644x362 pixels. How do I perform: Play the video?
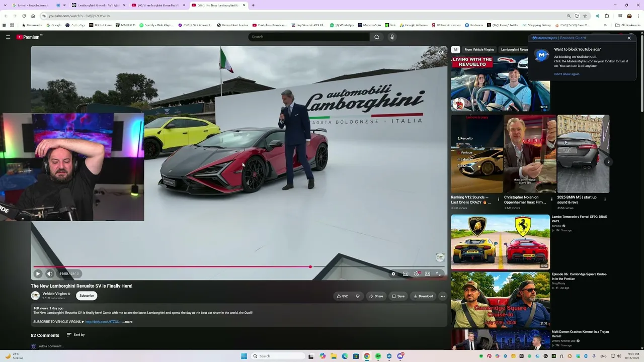(38, 274)
